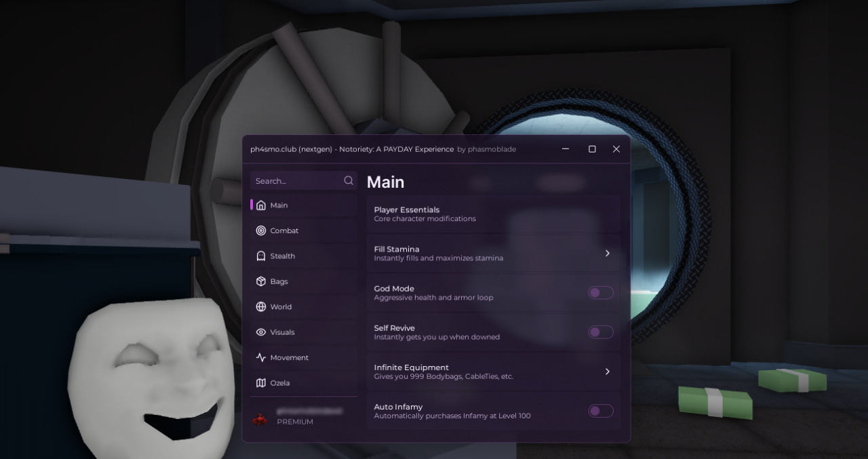Click the Self Revive label text

tap(396, 328)
